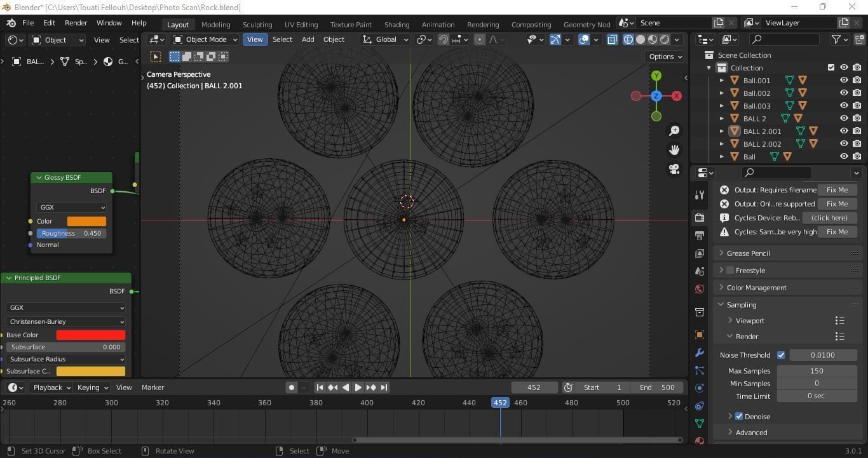Open the Global transform orientation dropdown
The width and height of the screenshot is (868, 458).
386,39
